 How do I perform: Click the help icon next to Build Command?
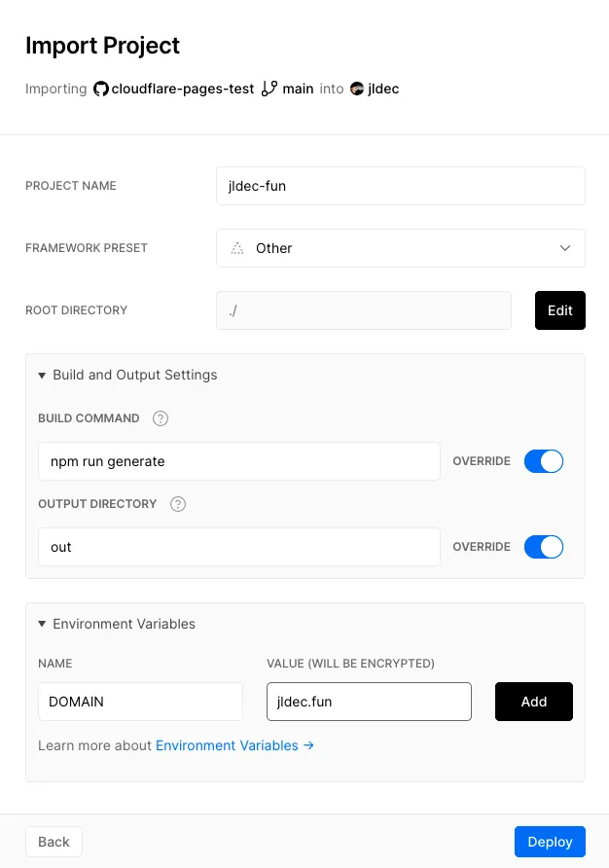tap(161, 418)
